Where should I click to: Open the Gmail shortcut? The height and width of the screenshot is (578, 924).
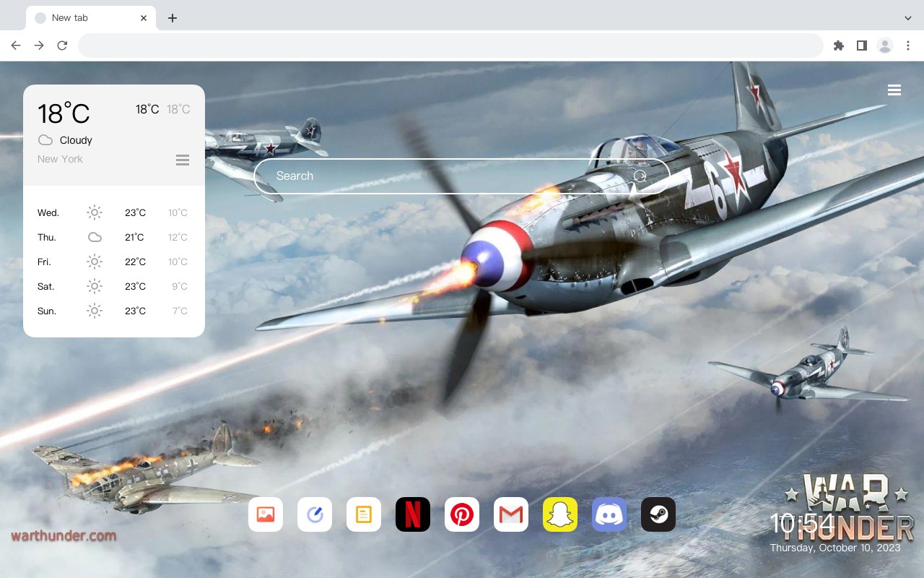[x=511, y=514]
